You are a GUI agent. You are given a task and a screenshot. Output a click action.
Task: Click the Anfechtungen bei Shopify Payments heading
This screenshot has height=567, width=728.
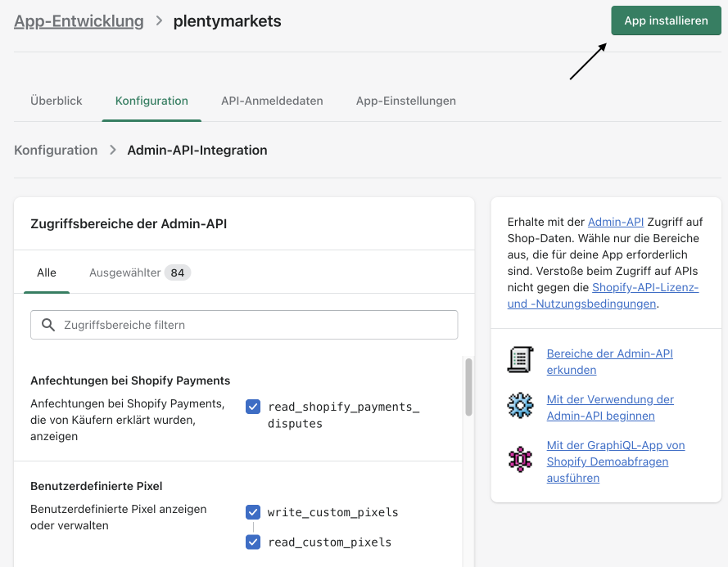[130, 380]
